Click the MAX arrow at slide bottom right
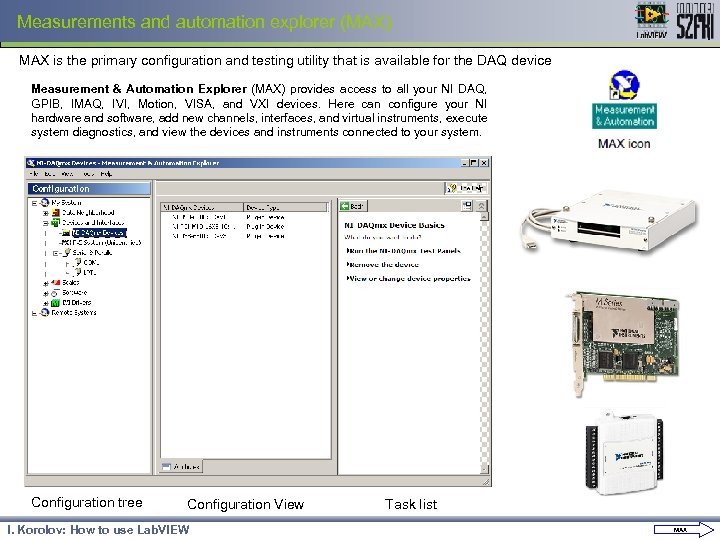This screenshot has width=720, height=540. [683, 529]
